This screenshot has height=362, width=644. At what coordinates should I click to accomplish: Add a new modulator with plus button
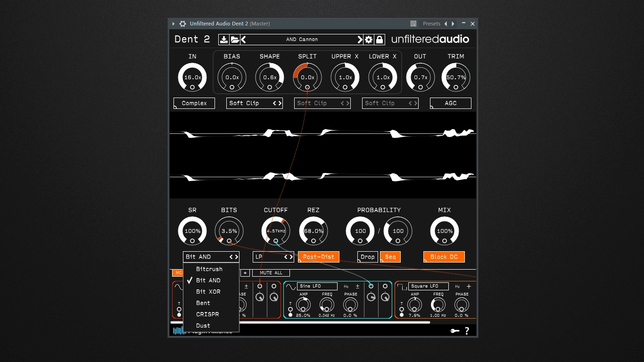click(x=245, y=273)
